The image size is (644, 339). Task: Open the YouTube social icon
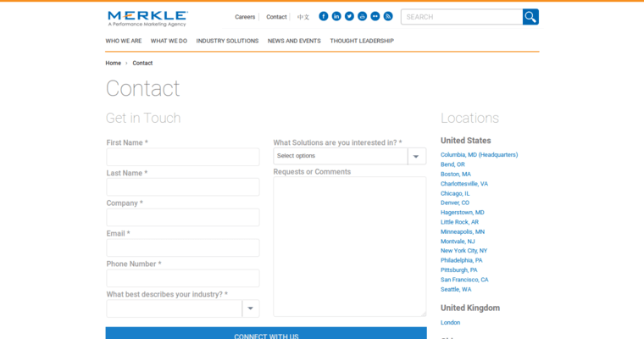click(362, 16)
